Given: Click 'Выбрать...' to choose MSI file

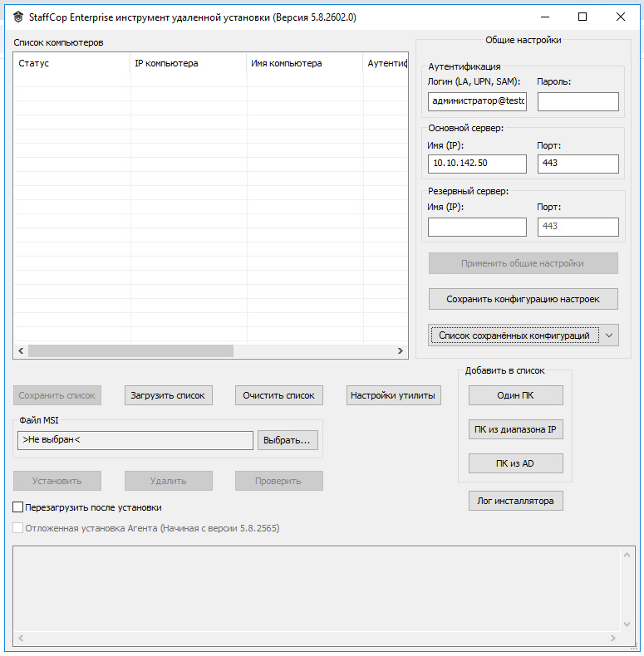Looking at the screenshot, I should coord(287,440).
